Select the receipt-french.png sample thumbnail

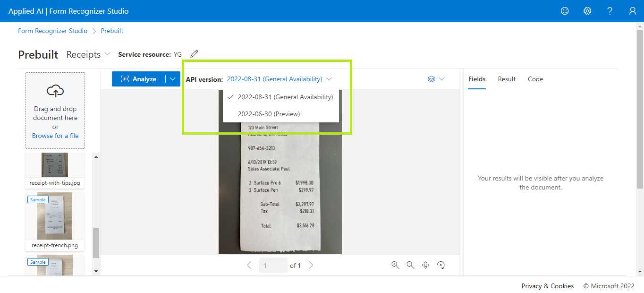tap(55, 216)
